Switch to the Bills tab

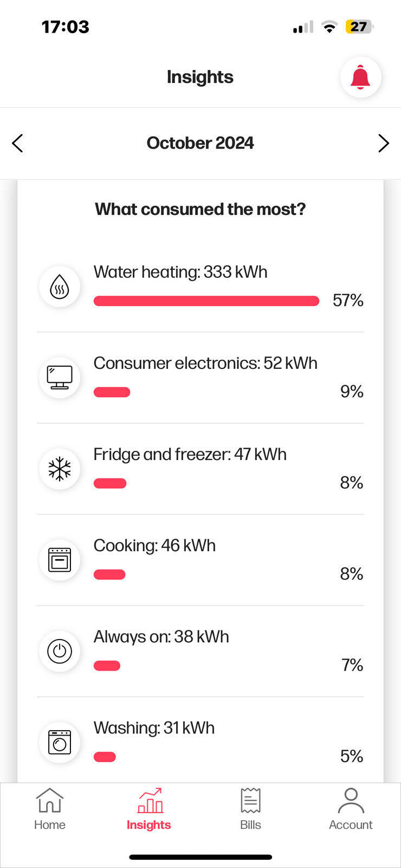pos(250,809)
